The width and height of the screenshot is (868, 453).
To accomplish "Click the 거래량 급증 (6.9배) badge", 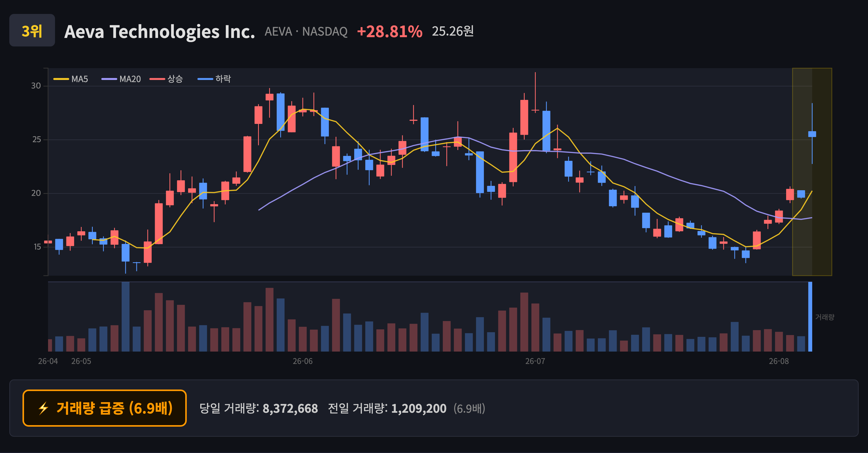I will (104, 408).
